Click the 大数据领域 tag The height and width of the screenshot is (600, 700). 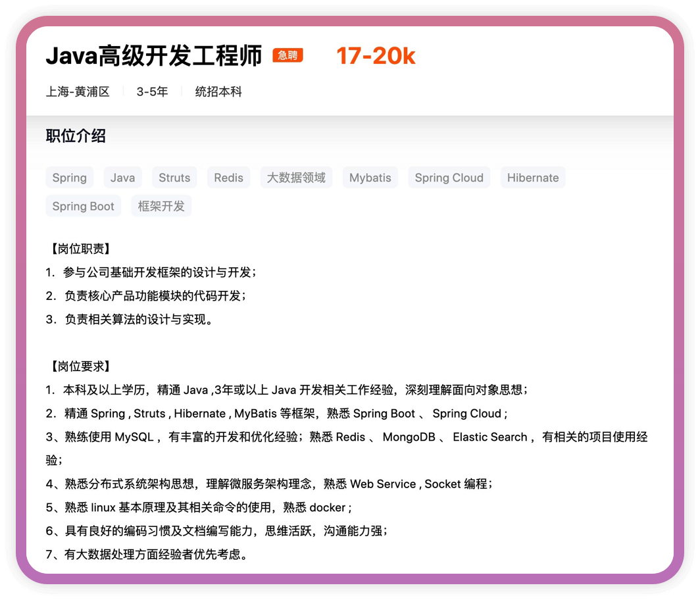pyautogui.click(x=296, y=178)
